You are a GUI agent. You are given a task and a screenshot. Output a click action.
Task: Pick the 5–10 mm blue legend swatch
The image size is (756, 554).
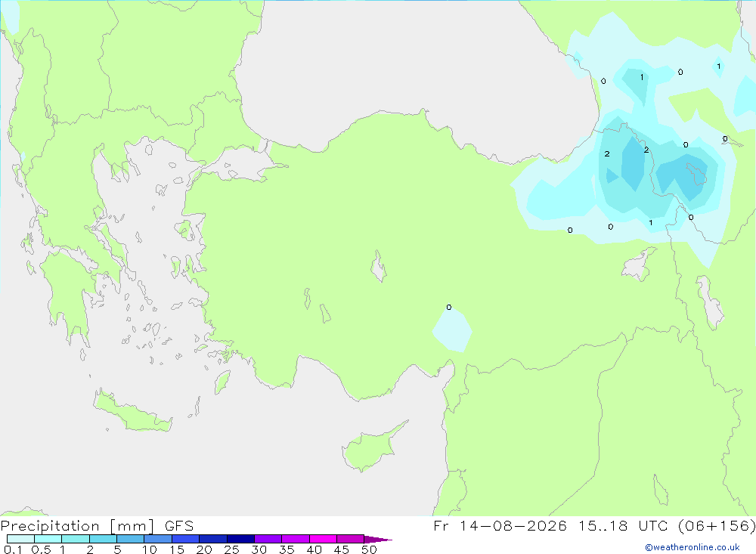[131, 539]
